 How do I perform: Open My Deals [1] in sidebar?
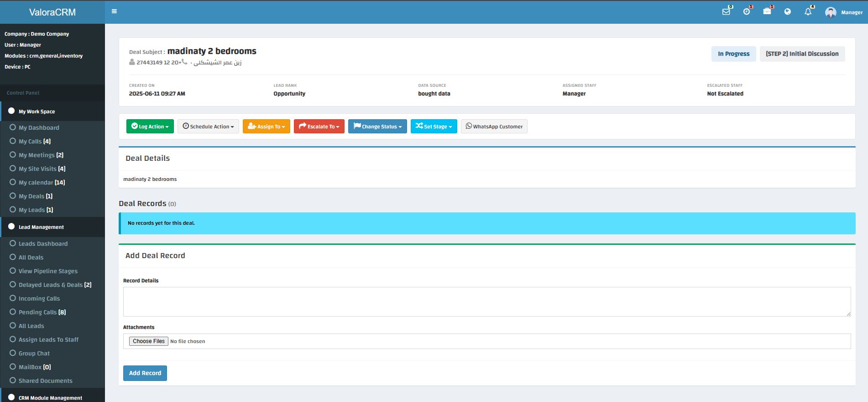(x=36, y=196)
